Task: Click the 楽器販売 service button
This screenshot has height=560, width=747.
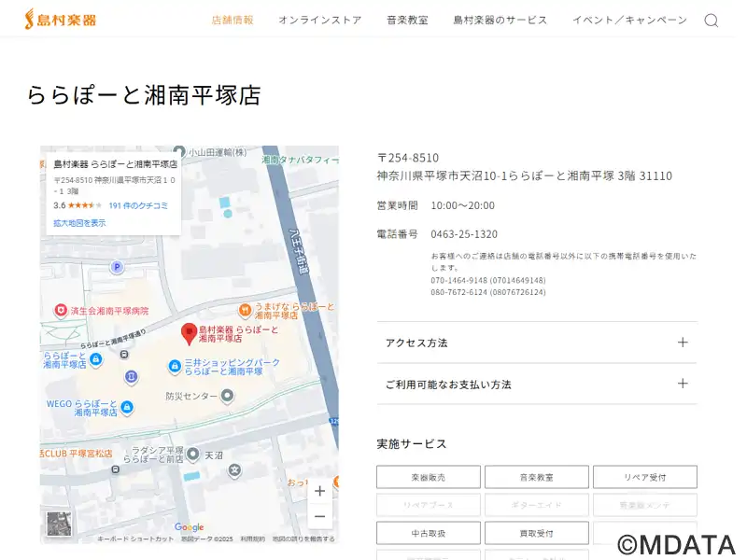Action: pyautogui.click(x=429, y=477)
